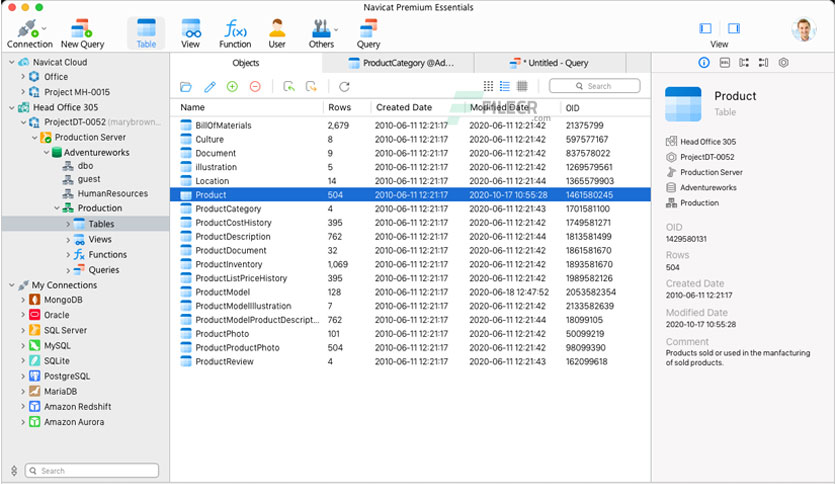Select the ProductModel table row
The width and height of the screenshot is (836, 484).
[410, 292]
